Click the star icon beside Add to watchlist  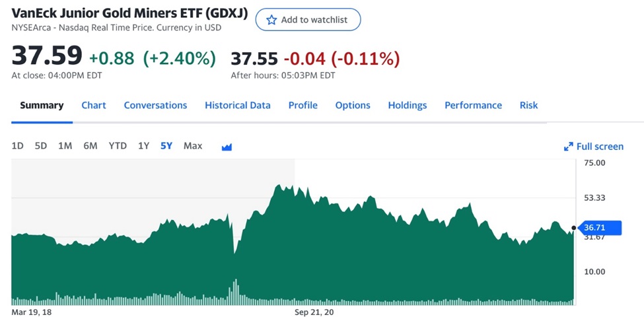coord(271,20)
